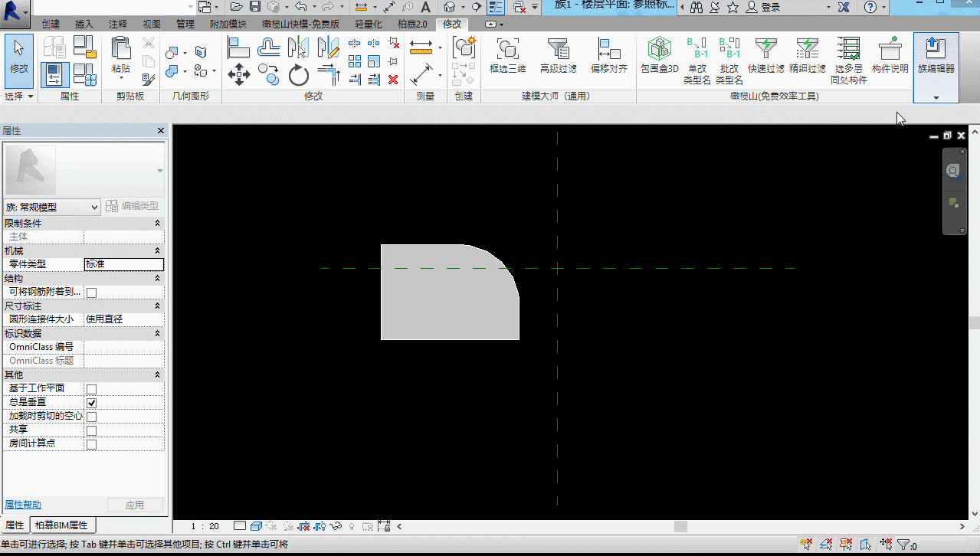980x556 pixels.
Task: Check the 共享 checkbox
Action: tap(91, 430)
